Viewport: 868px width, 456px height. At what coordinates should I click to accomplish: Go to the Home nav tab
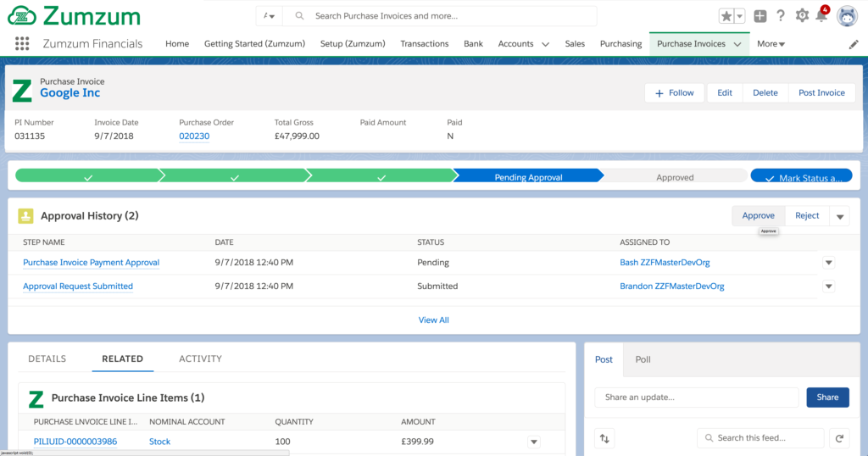[177, 44]
